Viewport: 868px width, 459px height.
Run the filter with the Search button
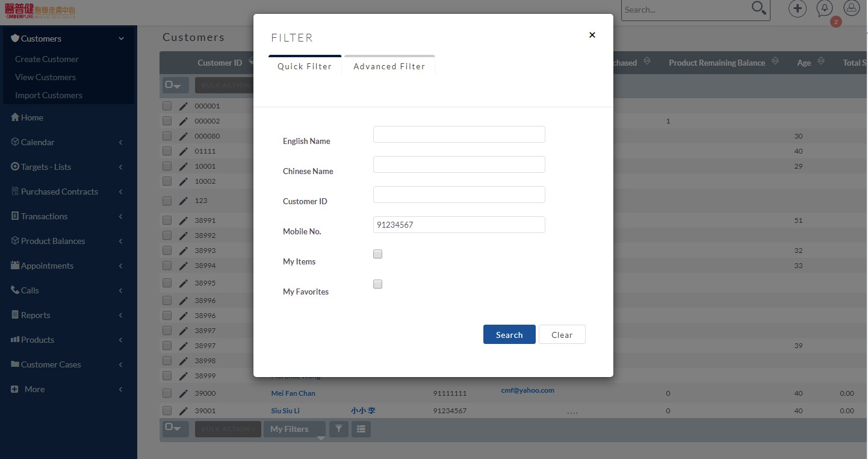tap(509, 335)
